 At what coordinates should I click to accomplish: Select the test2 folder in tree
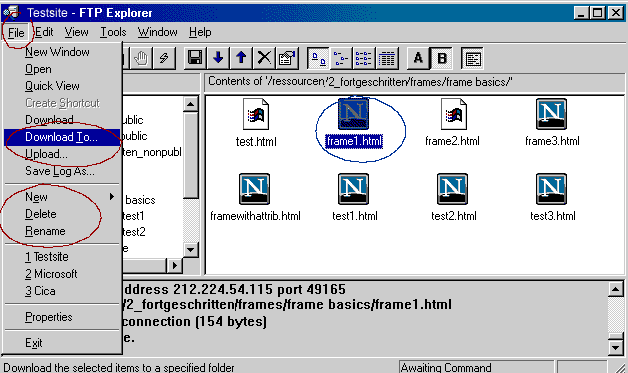pyautogui.click(x=134, y=232)
